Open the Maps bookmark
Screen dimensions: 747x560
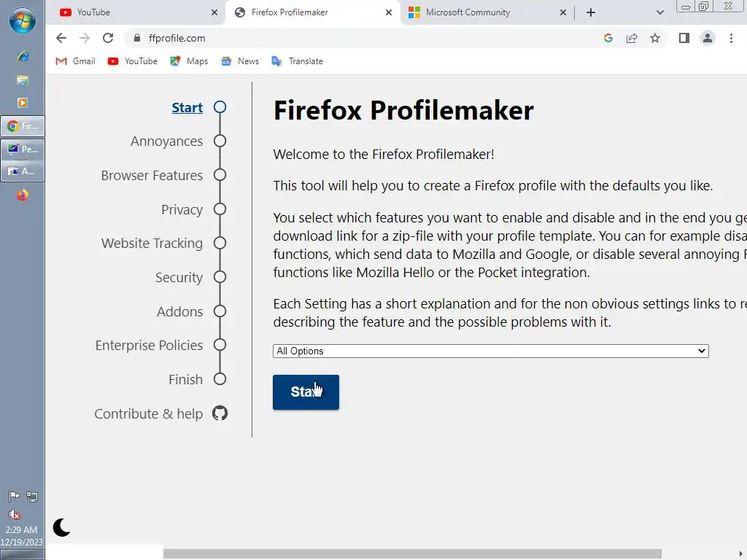tap(189, 61)
